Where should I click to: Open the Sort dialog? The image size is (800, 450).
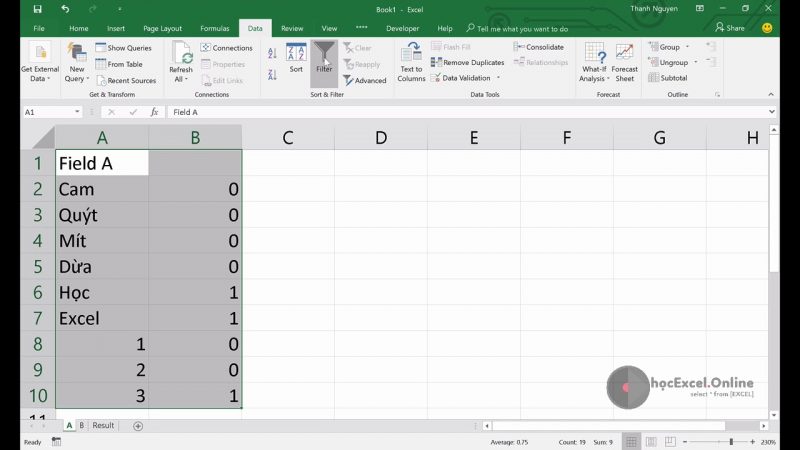[296, 58]
